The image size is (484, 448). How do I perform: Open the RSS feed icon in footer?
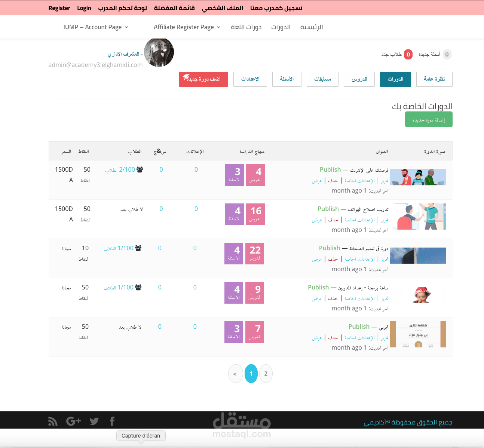[53, 421]
